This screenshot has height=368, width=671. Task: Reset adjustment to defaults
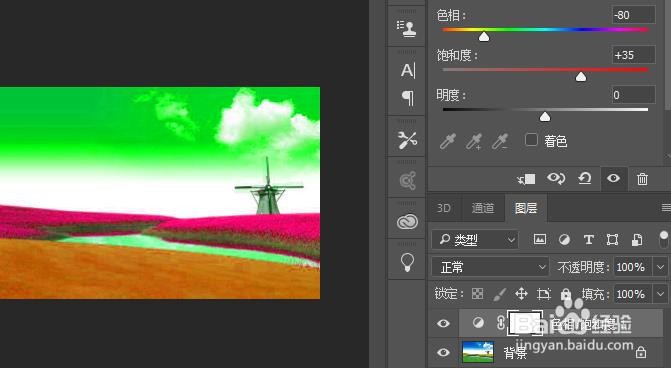pyautogui.click(x=585, y=178)
